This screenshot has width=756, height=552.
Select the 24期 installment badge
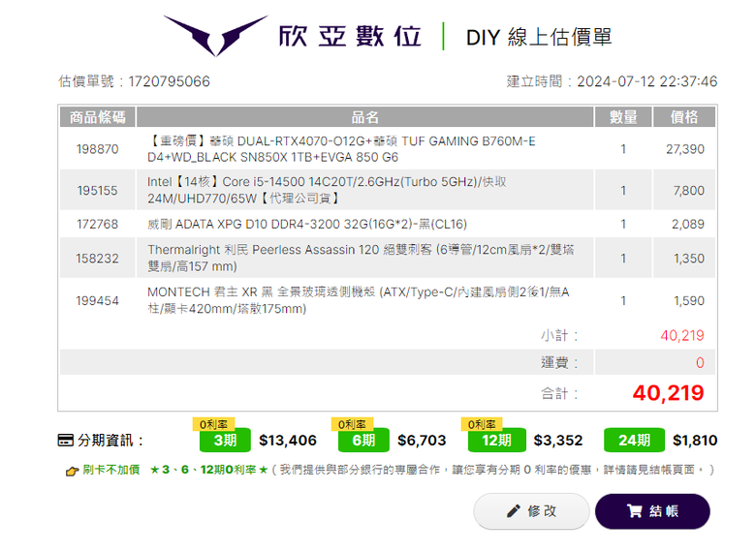634,441
